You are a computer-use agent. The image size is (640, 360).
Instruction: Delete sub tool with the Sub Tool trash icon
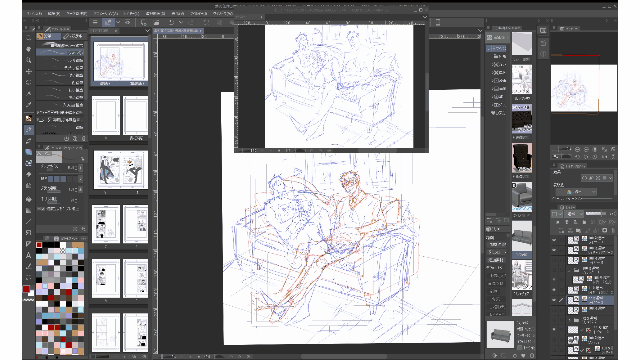click(83, 138)
